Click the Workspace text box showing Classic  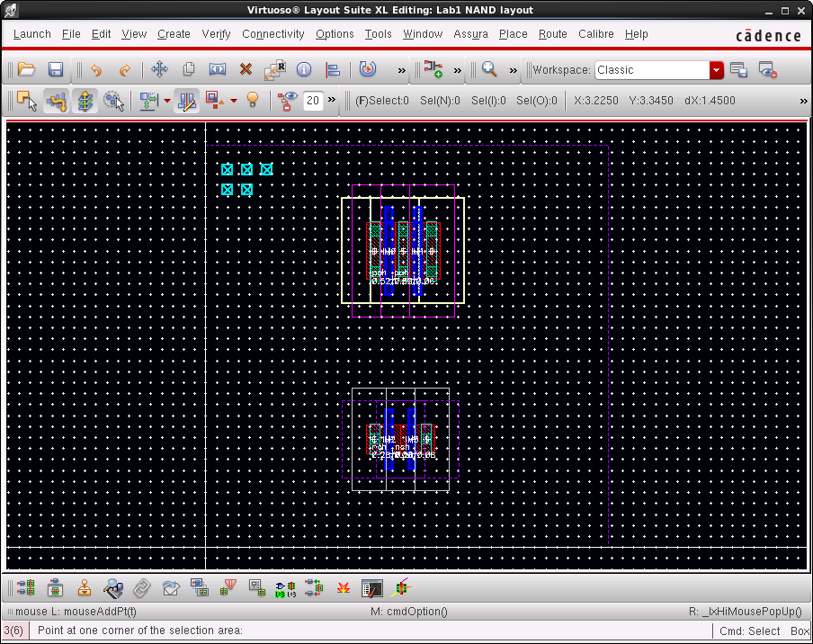pyautogui.click(x=652, y=70)
